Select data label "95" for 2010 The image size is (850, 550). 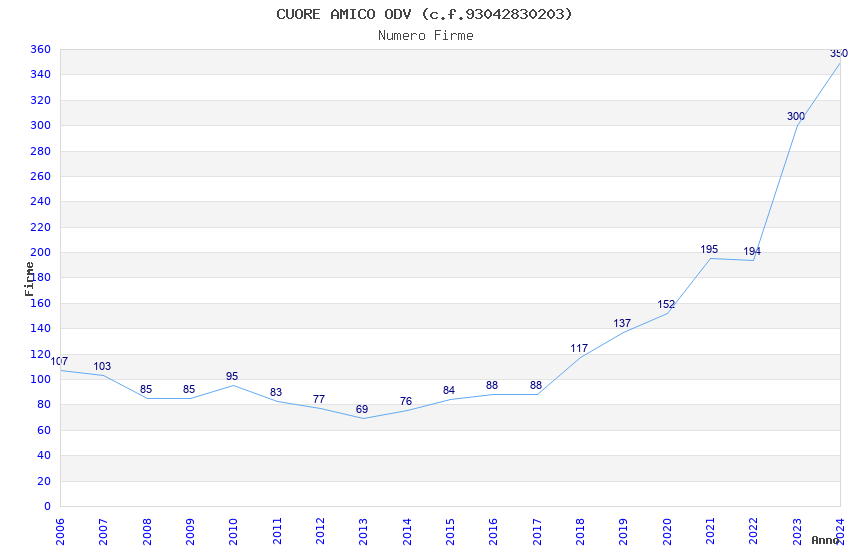pyautogui.click(x=232, y=376)
